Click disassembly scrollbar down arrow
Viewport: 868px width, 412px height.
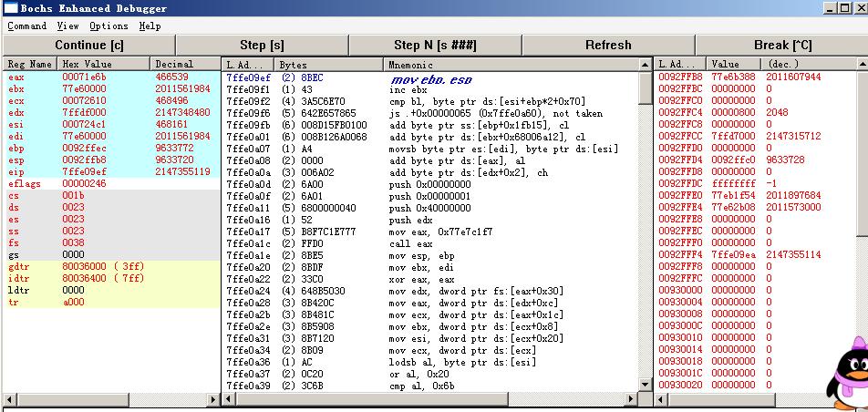coord(646,384)
